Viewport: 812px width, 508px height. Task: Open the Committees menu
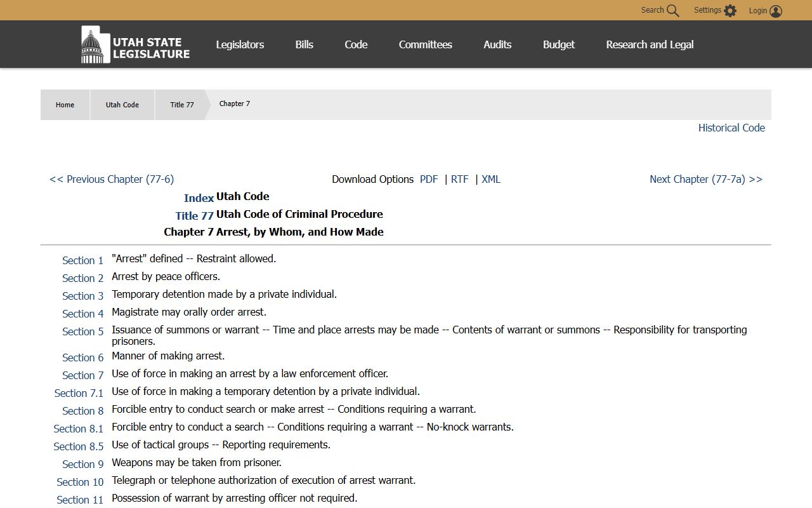pyautogui.click(x=425, y=44)
